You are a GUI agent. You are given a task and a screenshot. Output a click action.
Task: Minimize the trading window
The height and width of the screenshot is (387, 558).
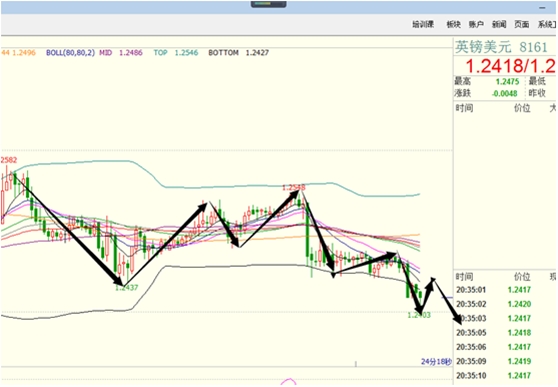[x=542, y=7]
